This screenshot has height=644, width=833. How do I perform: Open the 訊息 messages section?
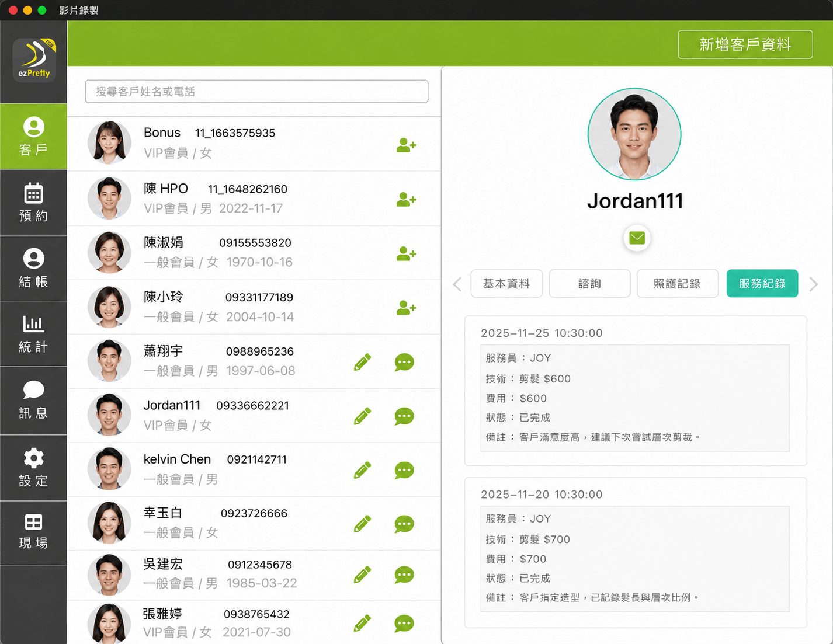pyautogui.click(x=33, y=401)
